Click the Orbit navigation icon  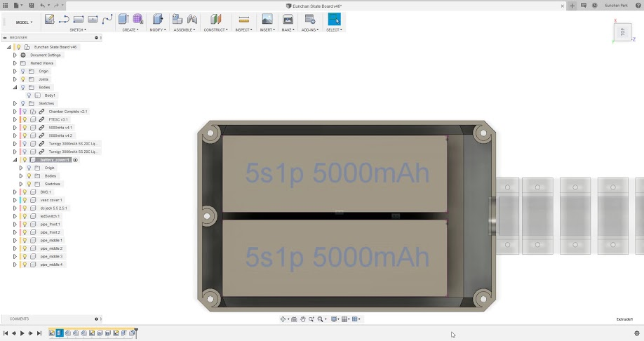tap(283, 319)
